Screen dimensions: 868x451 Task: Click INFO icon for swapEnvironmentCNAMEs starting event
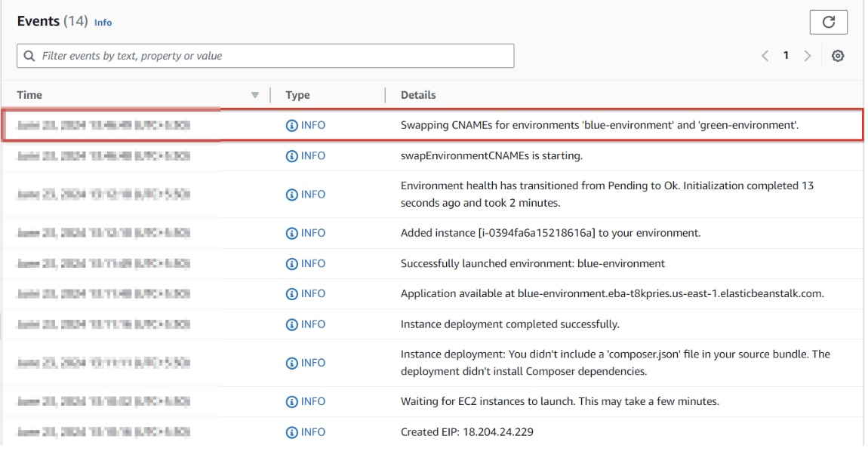click(291, 156)
